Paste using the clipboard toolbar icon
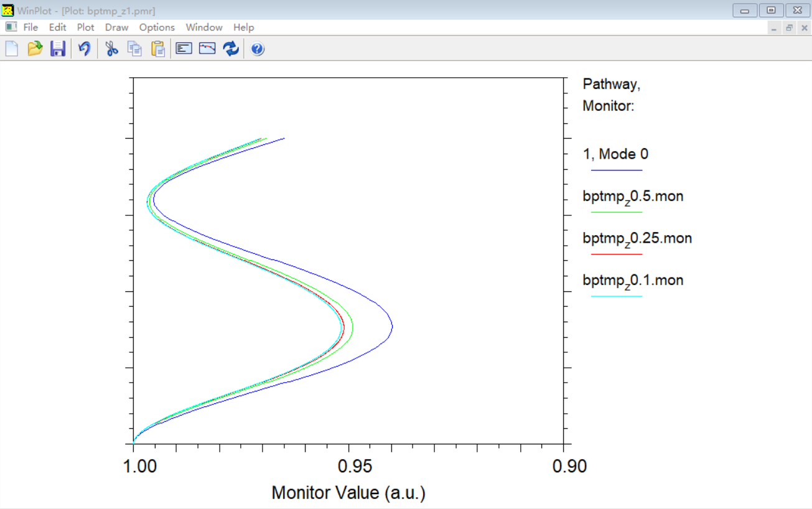The width and height of the screenshot is (812, 509). 158,49
